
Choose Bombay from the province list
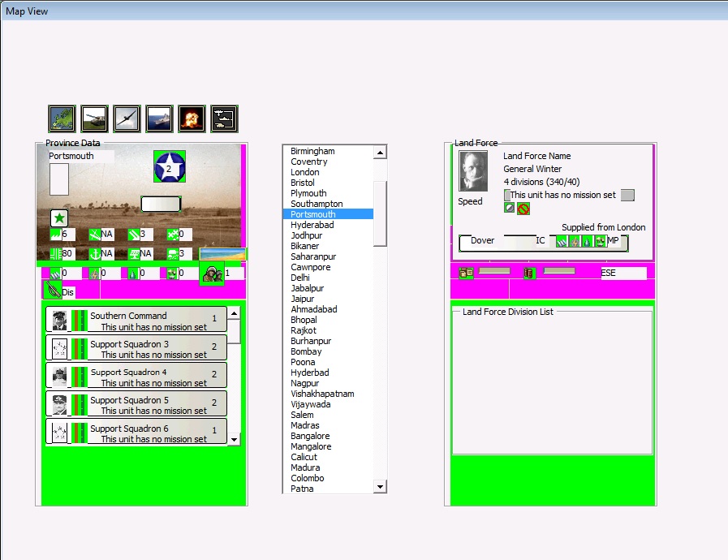[306, 351]
